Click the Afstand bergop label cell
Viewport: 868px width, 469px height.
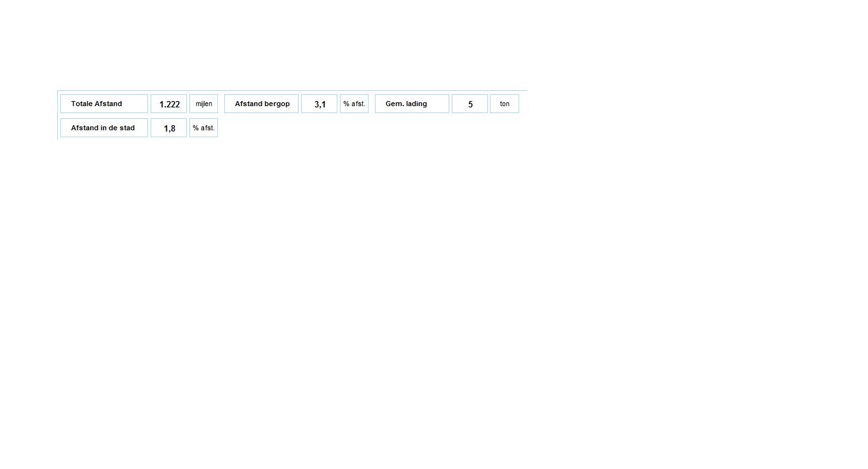(261, 104)
